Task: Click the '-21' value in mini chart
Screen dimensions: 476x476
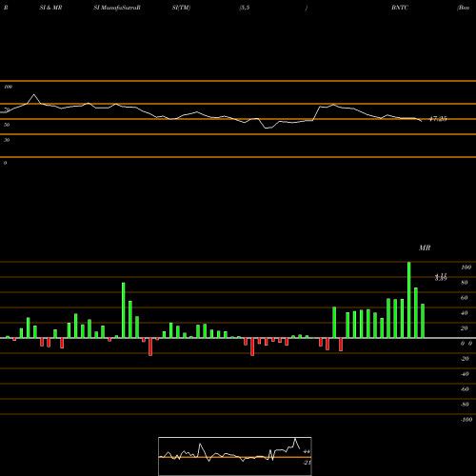Action: (307, 463)
